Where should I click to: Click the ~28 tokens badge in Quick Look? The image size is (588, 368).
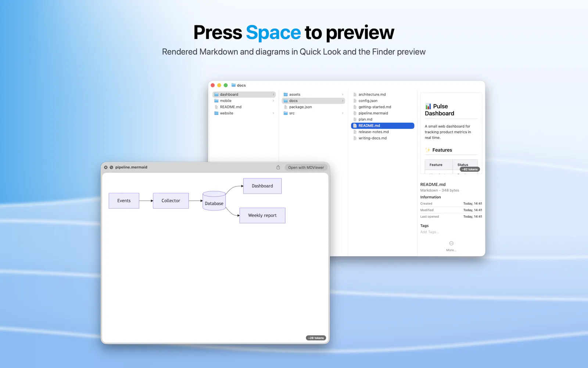pyautogui.click(x=316, y=338)
